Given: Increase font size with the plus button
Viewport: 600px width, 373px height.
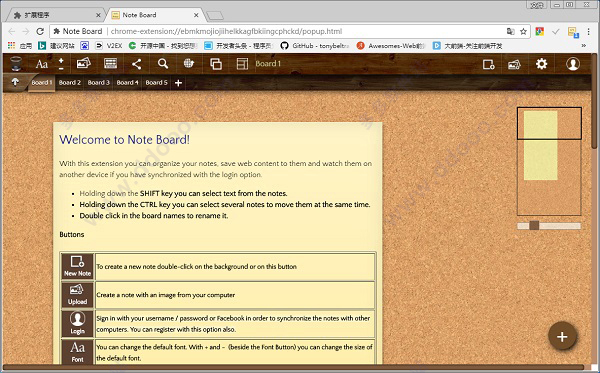Looking at the screenshot, I should 61,60.
